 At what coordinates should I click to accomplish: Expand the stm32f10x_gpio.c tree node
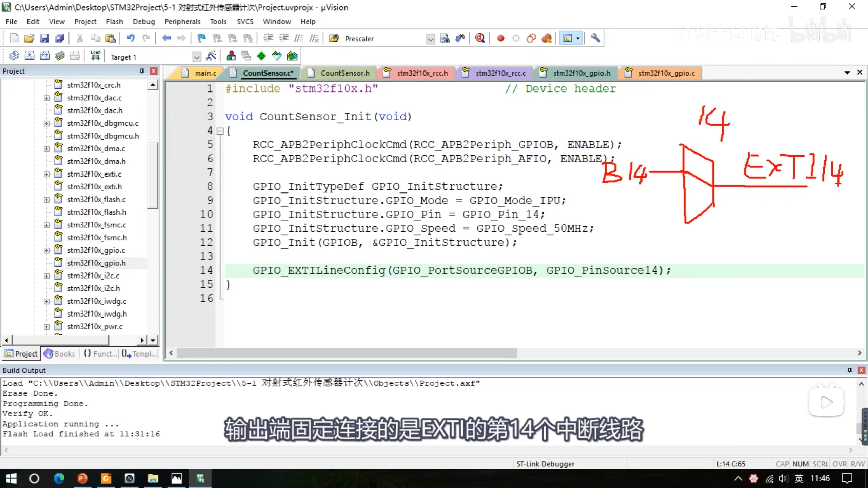[x=46, y=250]
